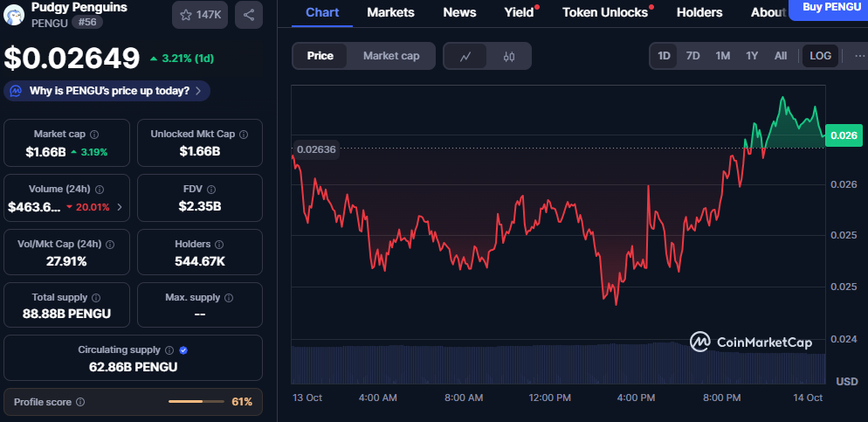This screenshot has height=422, width=868.
Task: Expand Volume (24h) details chevron
Action: [120, 208]
